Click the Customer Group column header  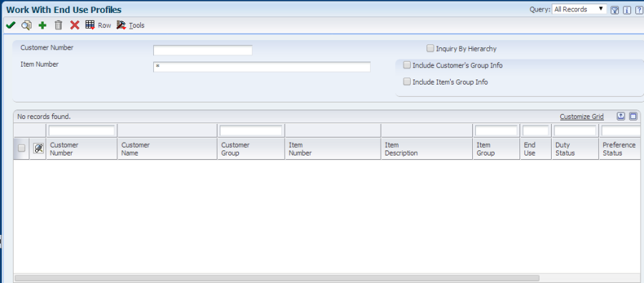tap(251, 149)
